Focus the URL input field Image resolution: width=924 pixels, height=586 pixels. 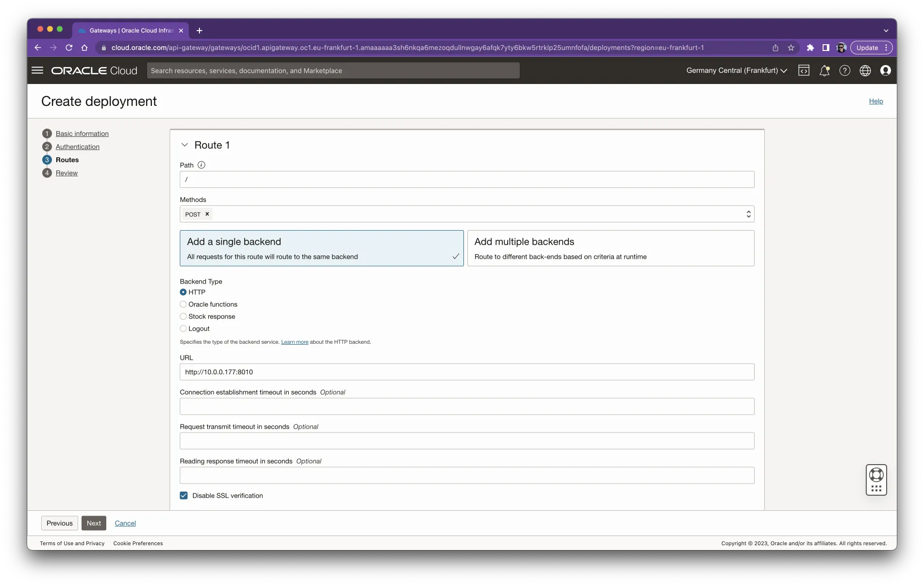click(467, 372)
